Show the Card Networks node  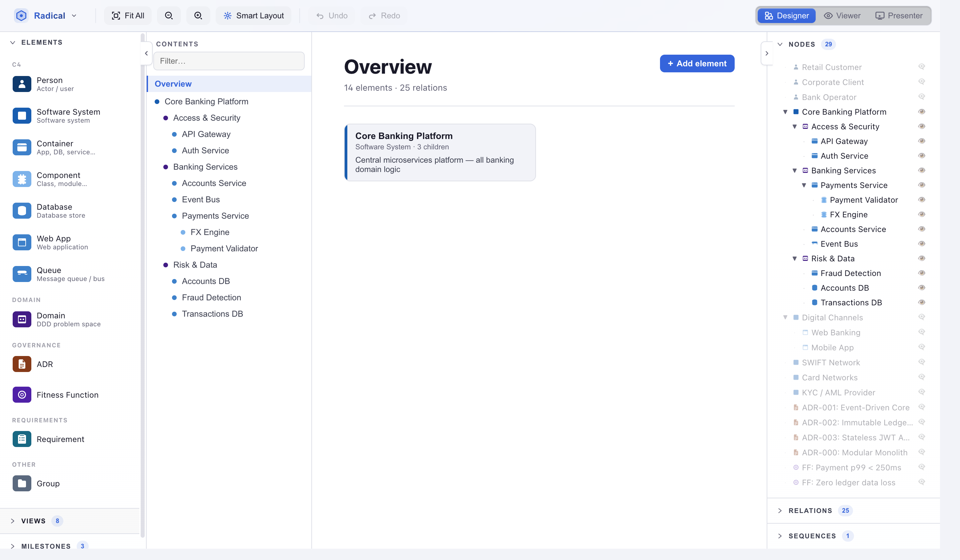click(x=922, y=377)
